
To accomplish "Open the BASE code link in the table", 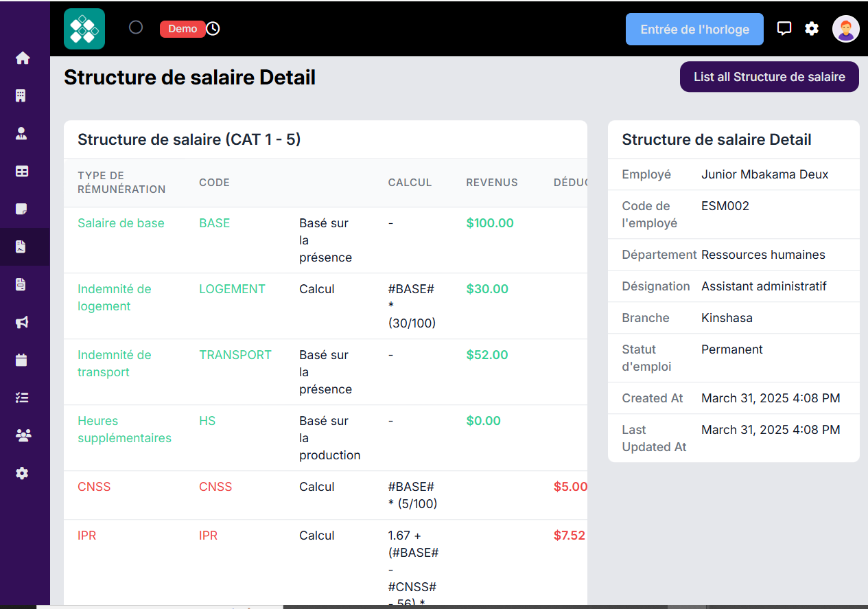I will coord(215,222).
